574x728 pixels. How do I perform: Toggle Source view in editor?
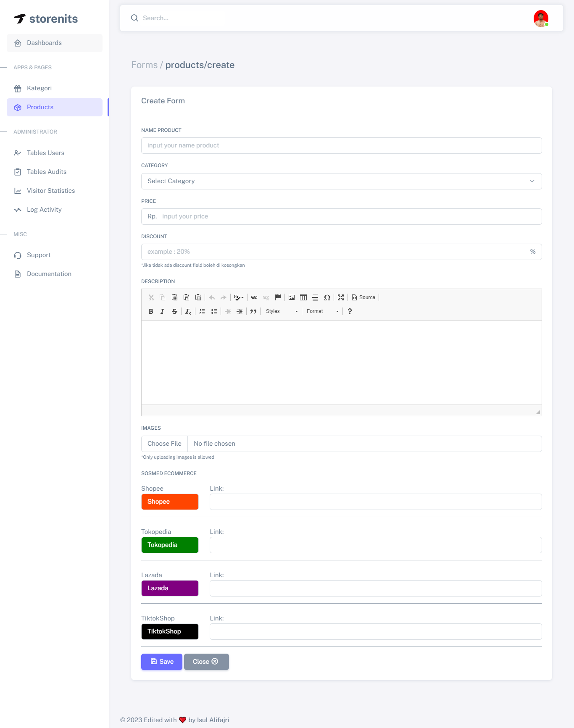(363, 297)
